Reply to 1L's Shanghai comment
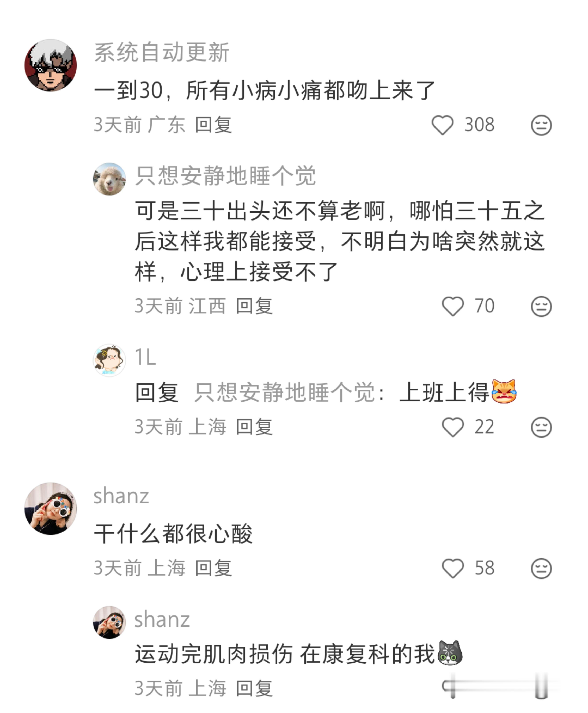Viewport: 588px width, 713px height. tap(254, 426)
